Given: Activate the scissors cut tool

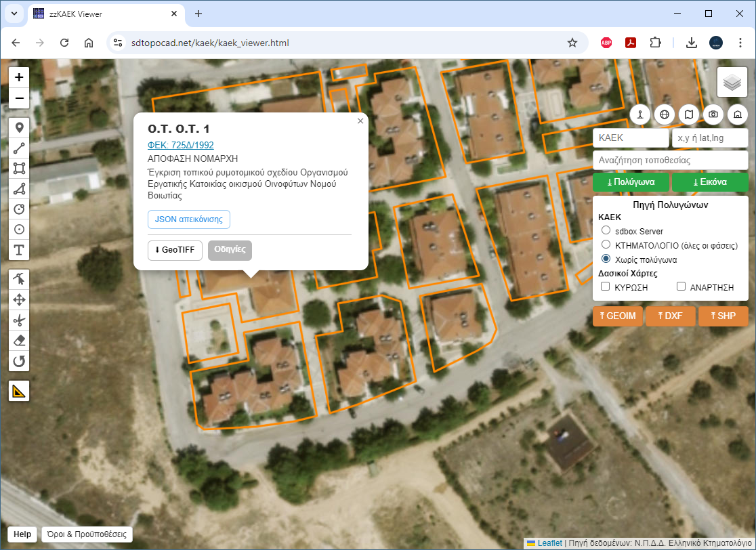Looking at the screenshot, I should [x=19, y=320].
